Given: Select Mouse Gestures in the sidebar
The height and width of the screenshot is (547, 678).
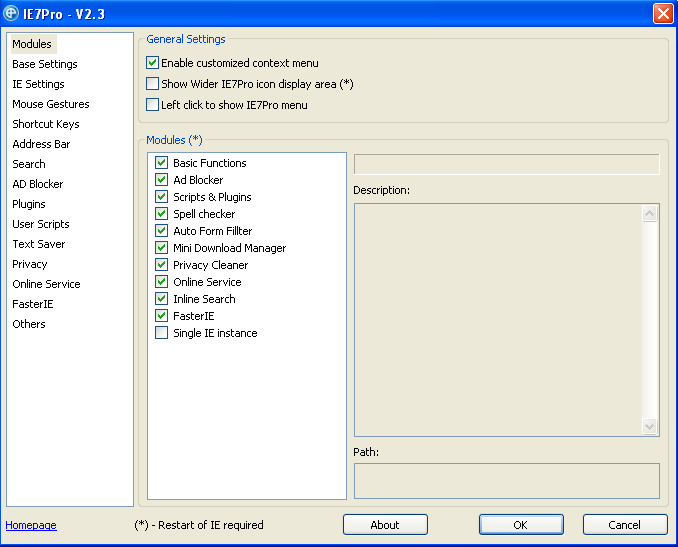Looking at the screenshot, I should coord(51,104).
